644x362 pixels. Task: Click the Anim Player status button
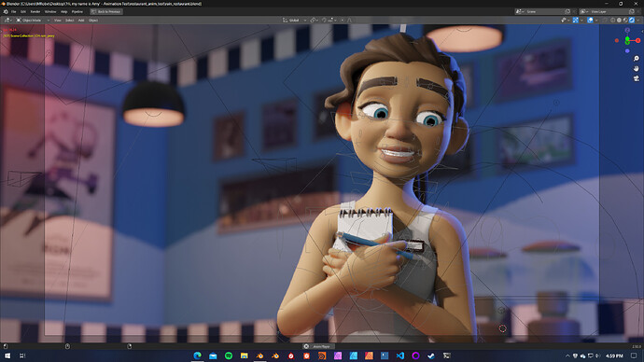[318, 346]
